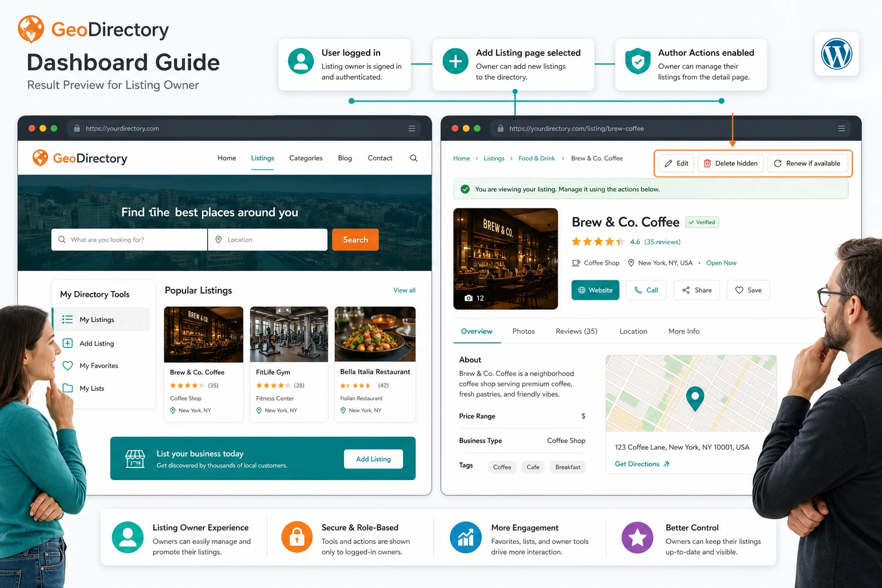The height and width of the screenshot is (588, 882).
Task: Click the Breakfast tag
Action: [x=568, y=467]
